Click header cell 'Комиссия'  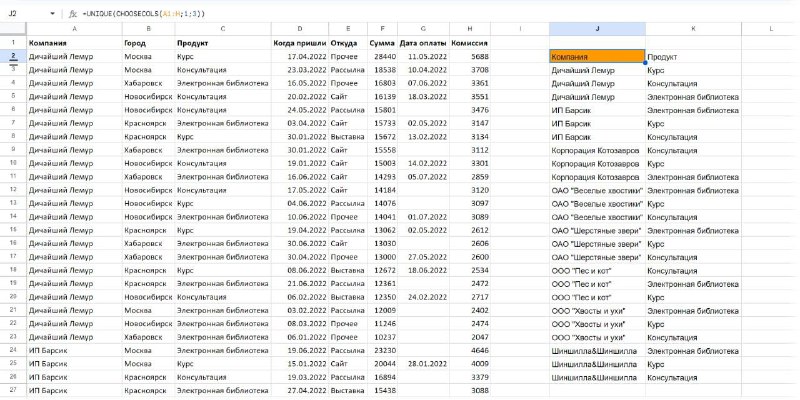[x=470, y=43]
